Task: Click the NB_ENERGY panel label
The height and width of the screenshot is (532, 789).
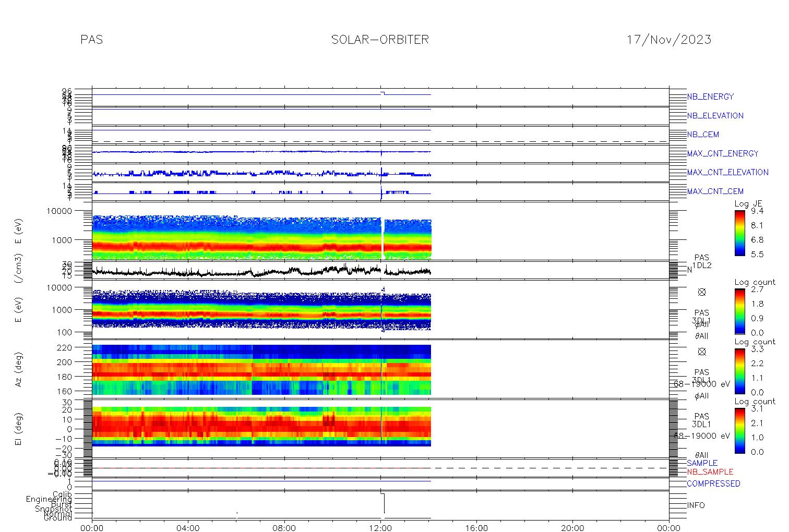Action: (710, 96)
